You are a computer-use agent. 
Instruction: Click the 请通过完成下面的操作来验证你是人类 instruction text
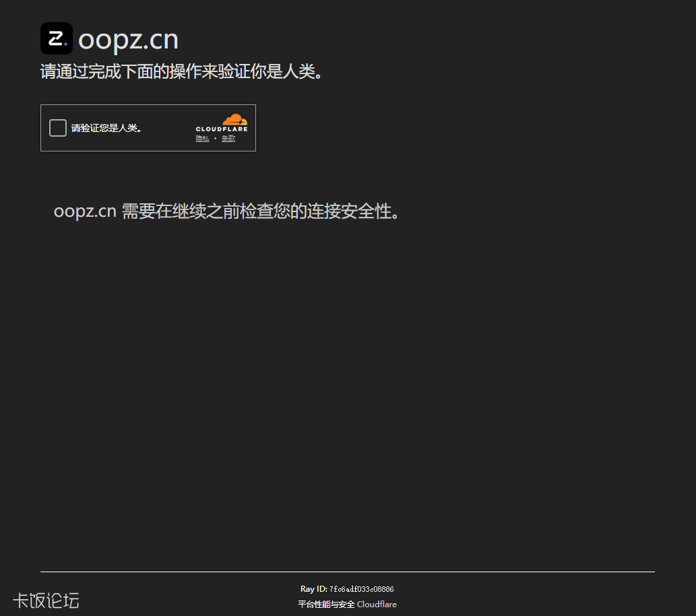[x=182, y=71]
